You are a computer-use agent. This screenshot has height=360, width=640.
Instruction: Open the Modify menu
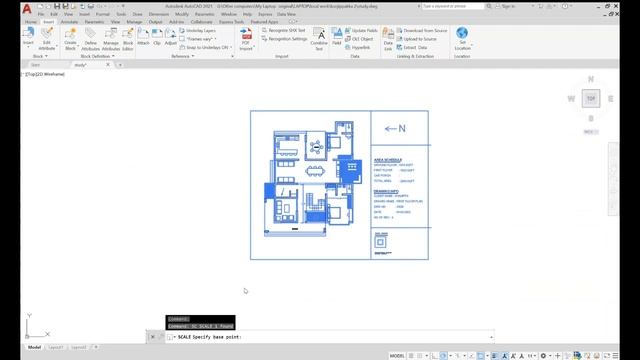(x=182, y=14)
